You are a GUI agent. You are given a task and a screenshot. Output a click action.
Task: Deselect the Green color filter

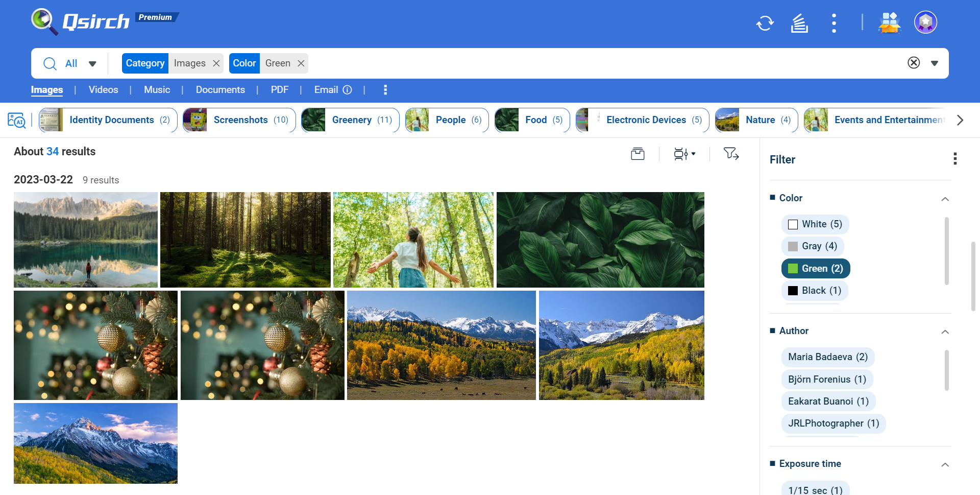(x=815, y=269)
